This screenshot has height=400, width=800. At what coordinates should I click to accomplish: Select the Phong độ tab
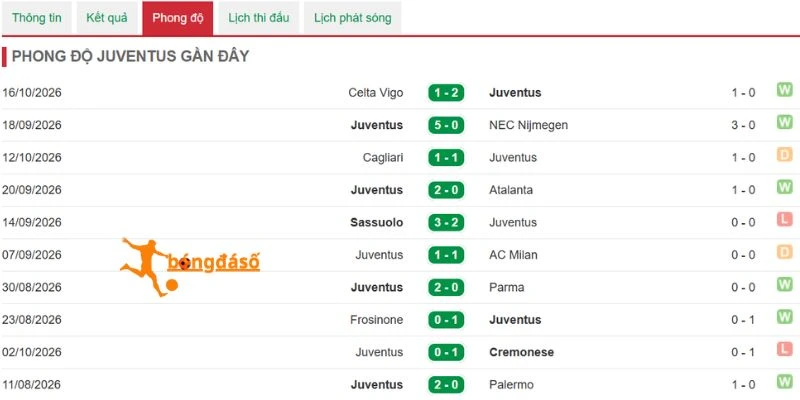point(178,18)
